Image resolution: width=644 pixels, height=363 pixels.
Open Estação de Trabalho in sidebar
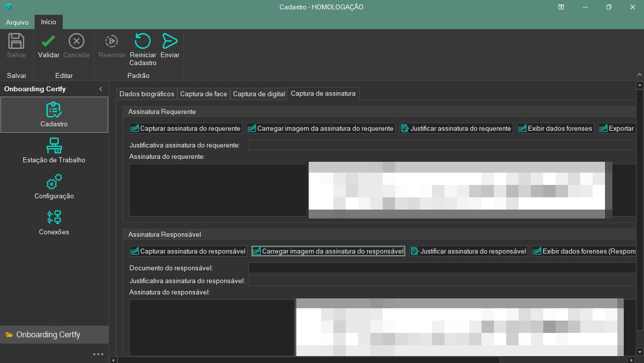pos(54,150)
